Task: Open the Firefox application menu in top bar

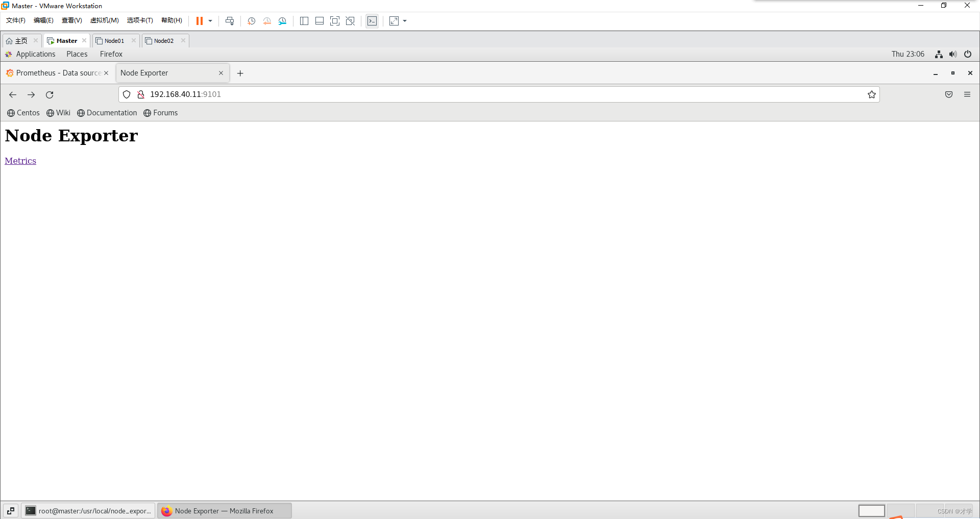Action: (x=111, y=54)
